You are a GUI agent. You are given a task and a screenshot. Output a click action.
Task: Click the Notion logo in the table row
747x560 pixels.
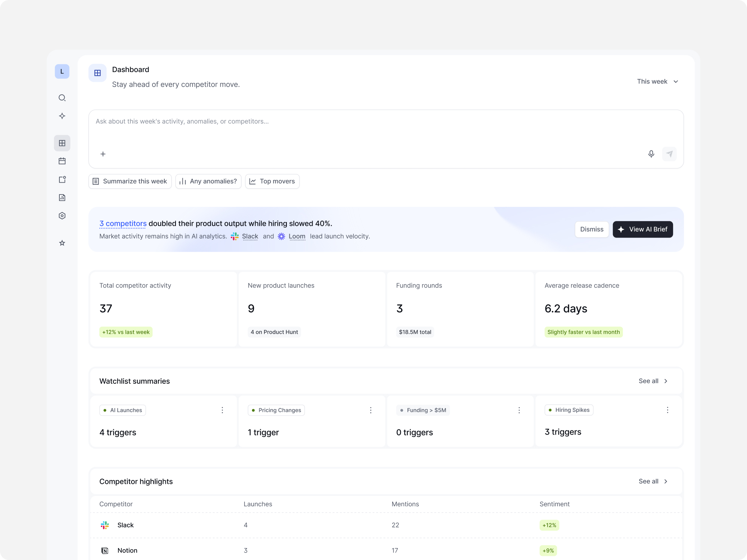(105, 551)
